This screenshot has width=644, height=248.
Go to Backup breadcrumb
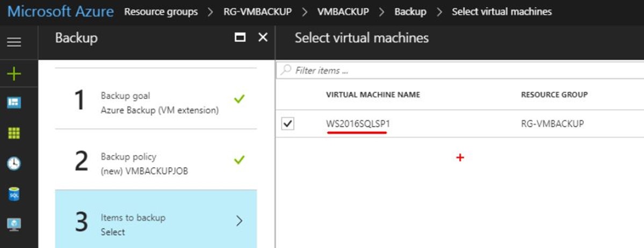click(x=411, y=11)
